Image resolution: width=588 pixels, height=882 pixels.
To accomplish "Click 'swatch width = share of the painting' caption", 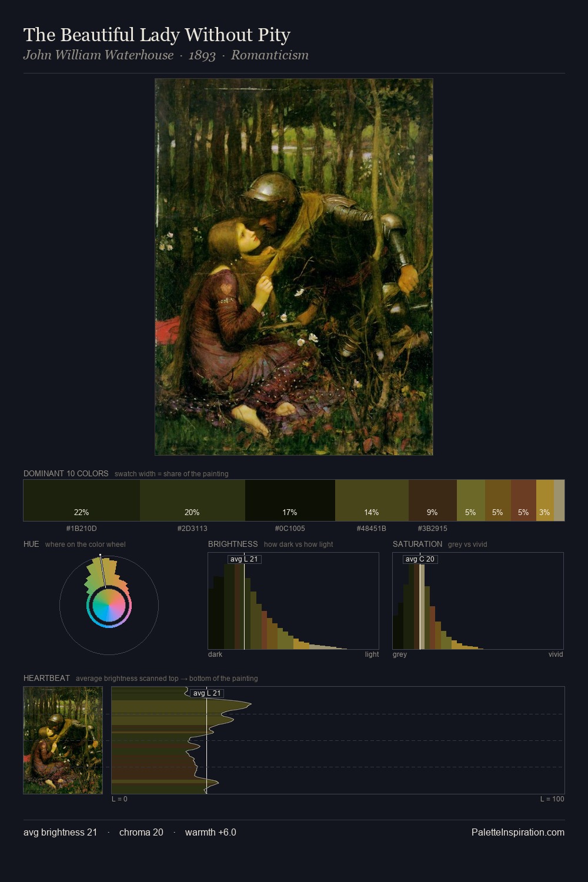I will pos(171,474).
